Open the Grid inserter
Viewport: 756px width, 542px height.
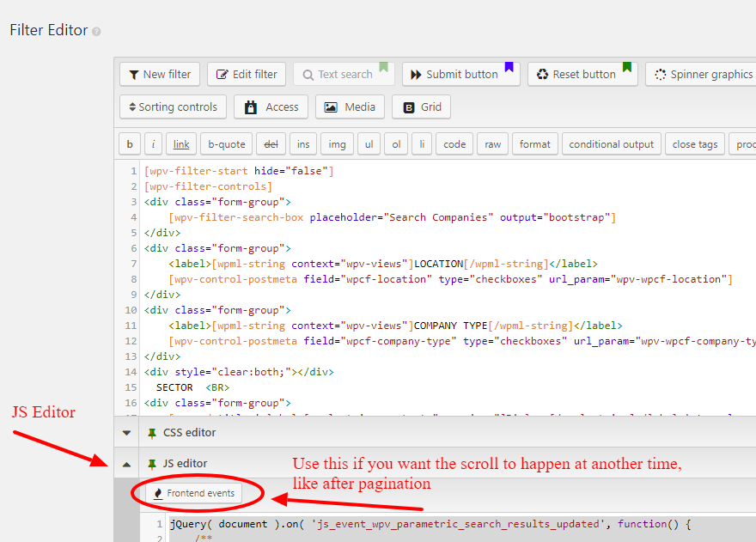(421, 107)
